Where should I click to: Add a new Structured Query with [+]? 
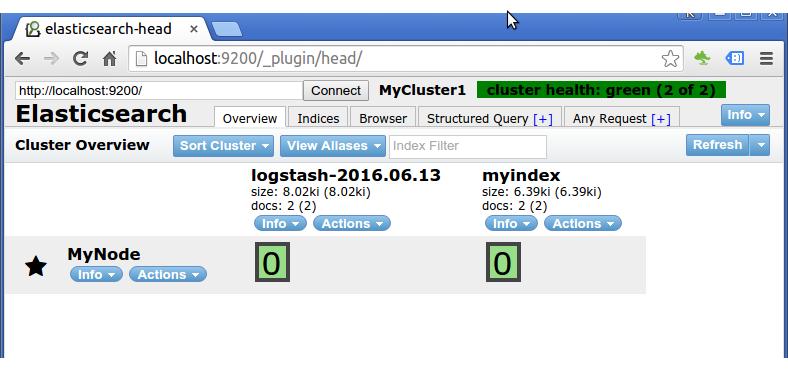coord(543,119)
